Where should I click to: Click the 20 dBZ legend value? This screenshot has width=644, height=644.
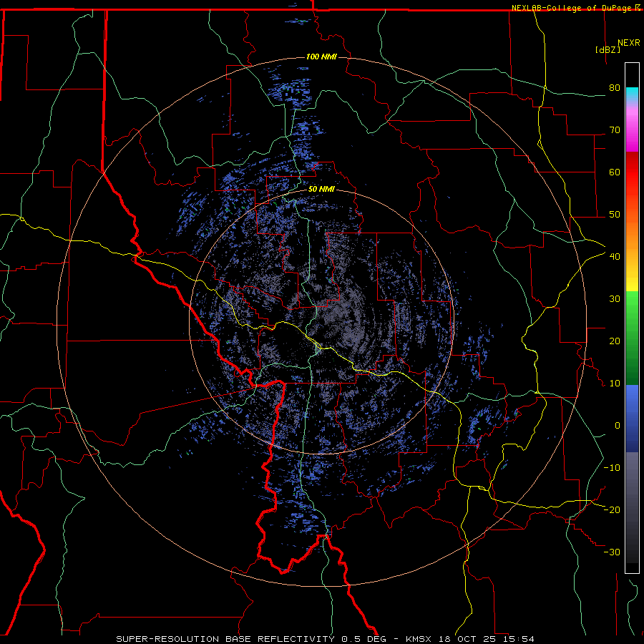coord(615,341)
